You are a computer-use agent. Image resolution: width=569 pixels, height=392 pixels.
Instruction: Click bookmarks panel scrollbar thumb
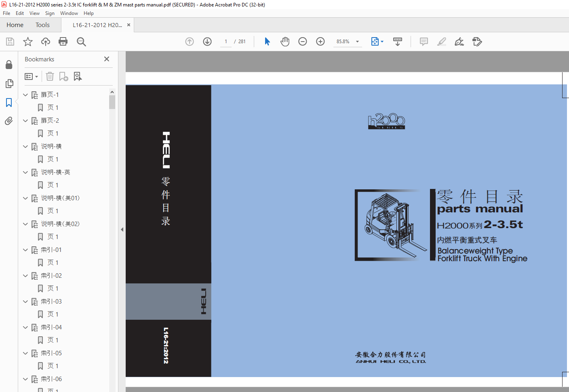click(x=112, y=102)
